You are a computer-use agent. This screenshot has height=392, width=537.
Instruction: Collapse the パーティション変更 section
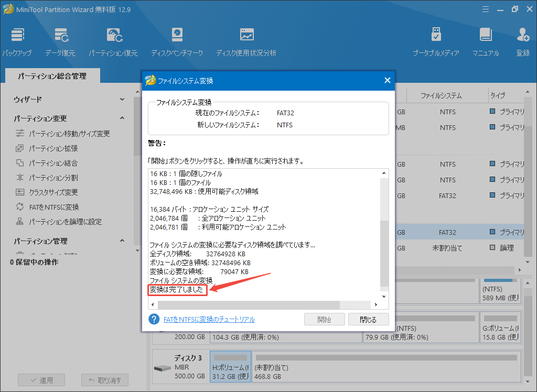(122, 118)
